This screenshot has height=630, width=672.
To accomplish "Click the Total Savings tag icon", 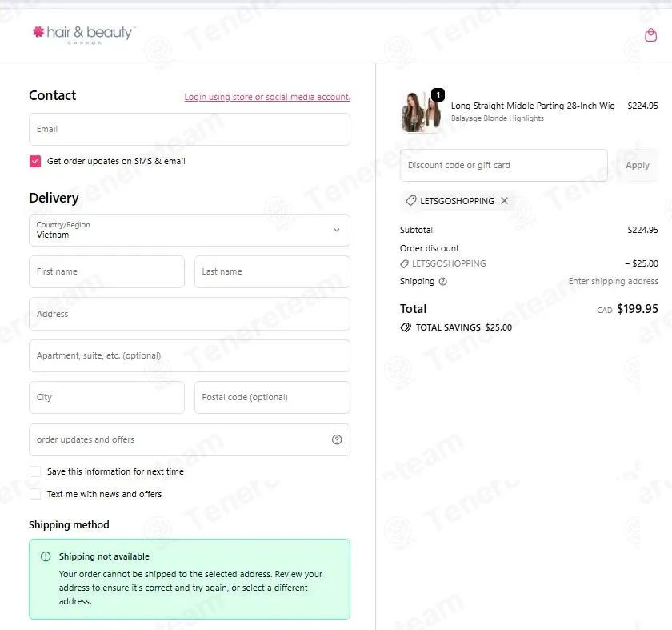I will [x=406, y=327].
